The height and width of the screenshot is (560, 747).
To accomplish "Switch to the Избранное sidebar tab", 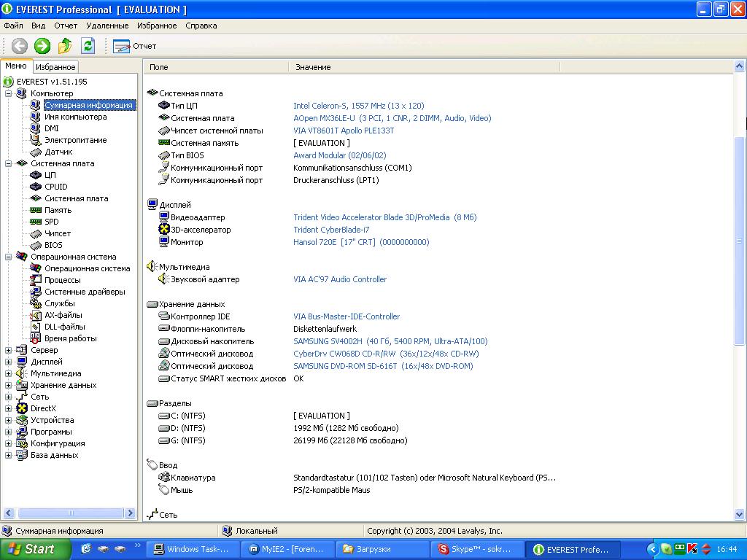I will click(55, 67).
